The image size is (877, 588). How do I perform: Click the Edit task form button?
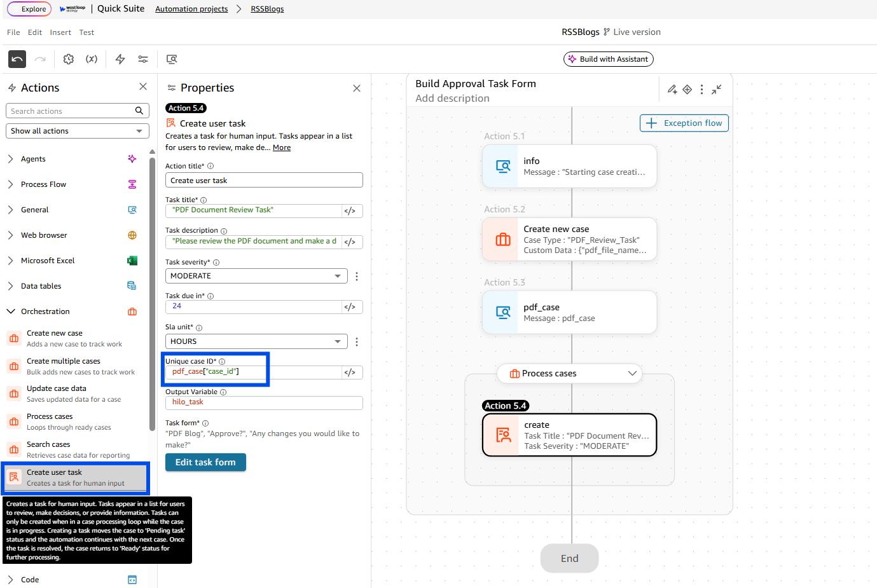click(x=205, y=463)
